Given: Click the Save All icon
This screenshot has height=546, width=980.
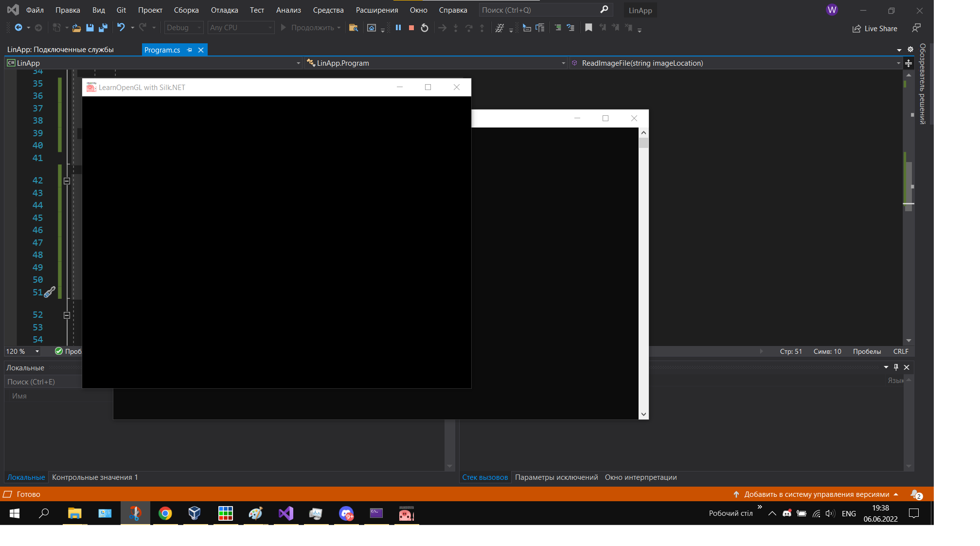Looking at the screenshot, I should click(x=103, y=28).
